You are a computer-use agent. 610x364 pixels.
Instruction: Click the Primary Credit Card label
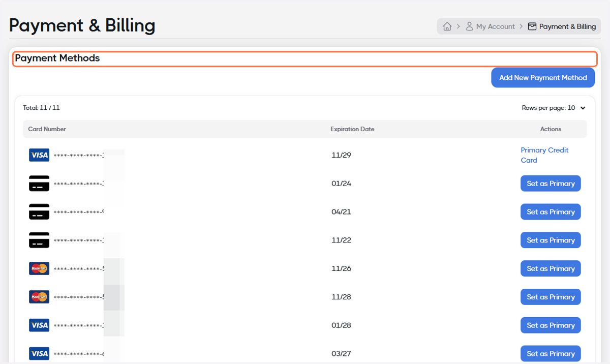(x=544, y=155)
